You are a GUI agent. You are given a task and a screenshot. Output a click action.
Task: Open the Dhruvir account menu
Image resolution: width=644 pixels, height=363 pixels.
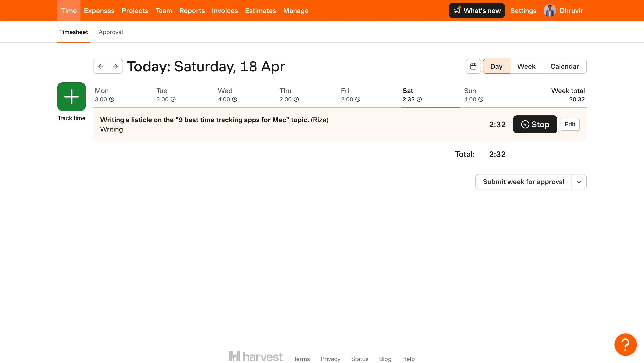click(571, 11)
